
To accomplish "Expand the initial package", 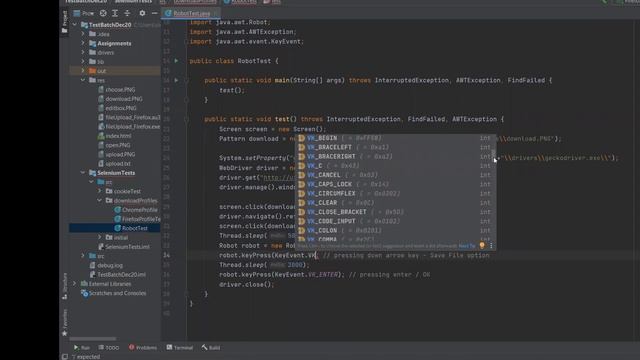I will click(100, 237).
